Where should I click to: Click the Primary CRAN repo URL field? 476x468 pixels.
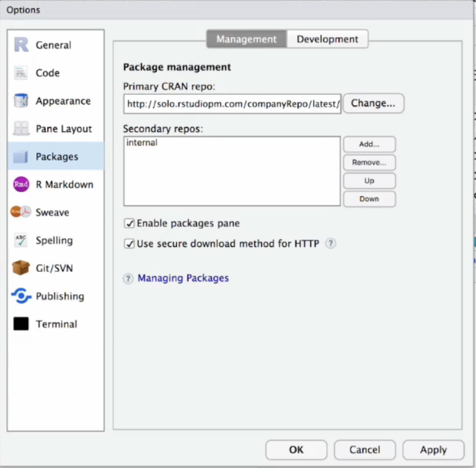click(232, 104)
